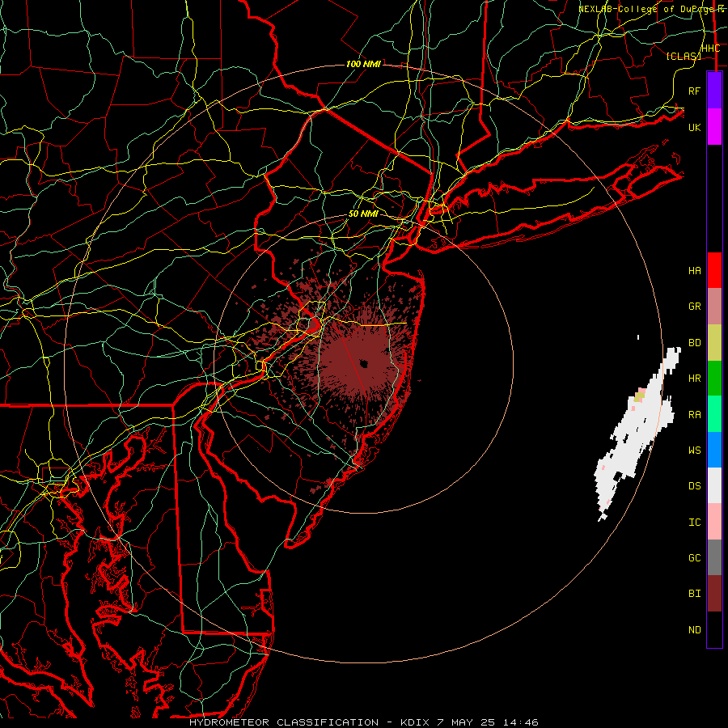Click the HYDROMETEOR CLASSIFICATION KDIX title text
The image size is (728, 728).
coord(363,722)
